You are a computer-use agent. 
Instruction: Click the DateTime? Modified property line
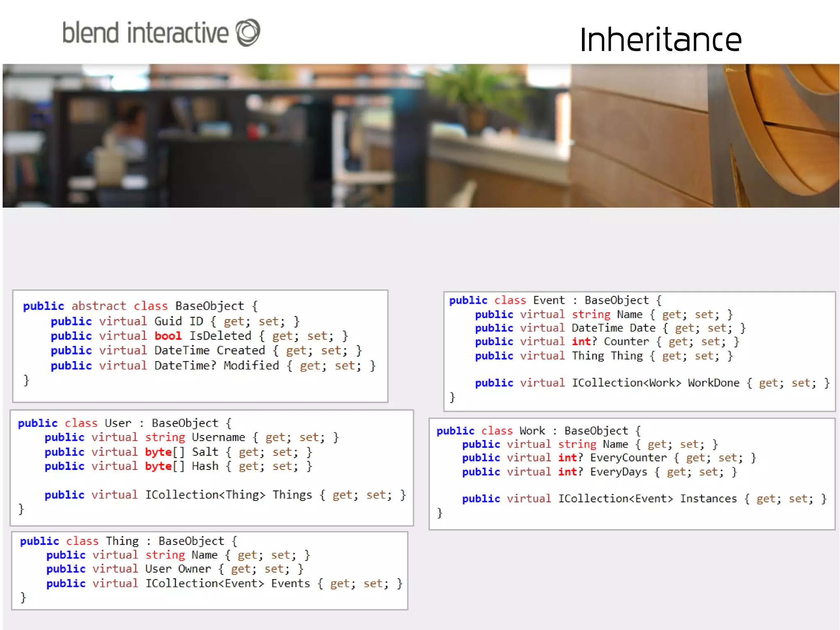(x=212, y=365)
